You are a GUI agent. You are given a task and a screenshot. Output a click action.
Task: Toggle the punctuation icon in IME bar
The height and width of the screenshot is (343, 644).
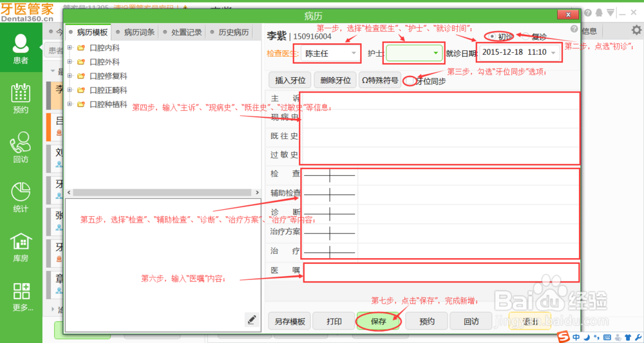(x=596, y=338)
